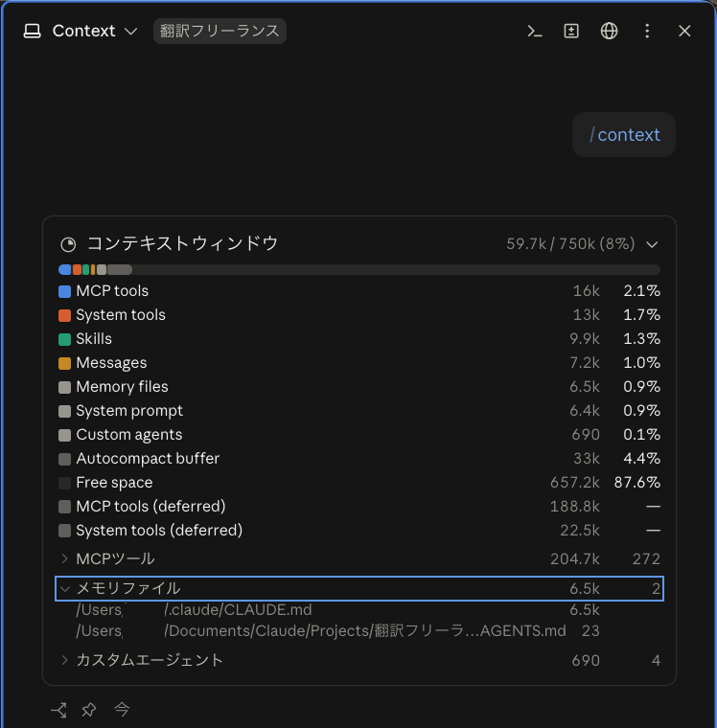Click the green Skills color swatch

point(64,339)
